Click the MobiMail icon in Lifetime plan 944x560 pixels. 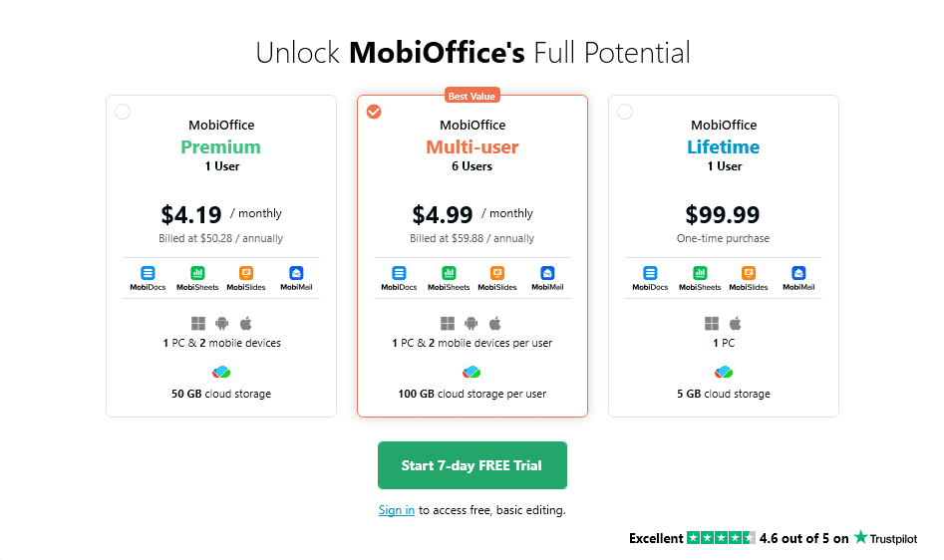[798, 273]
